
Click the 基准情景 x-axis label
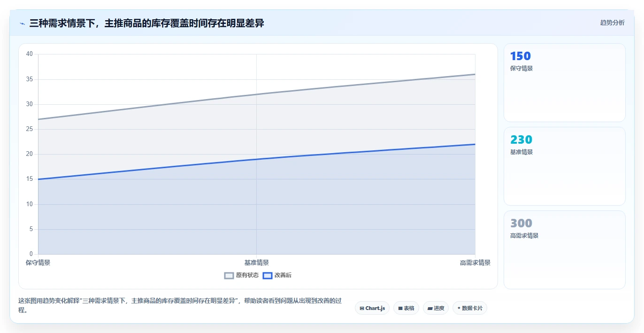tap(257, 263)
